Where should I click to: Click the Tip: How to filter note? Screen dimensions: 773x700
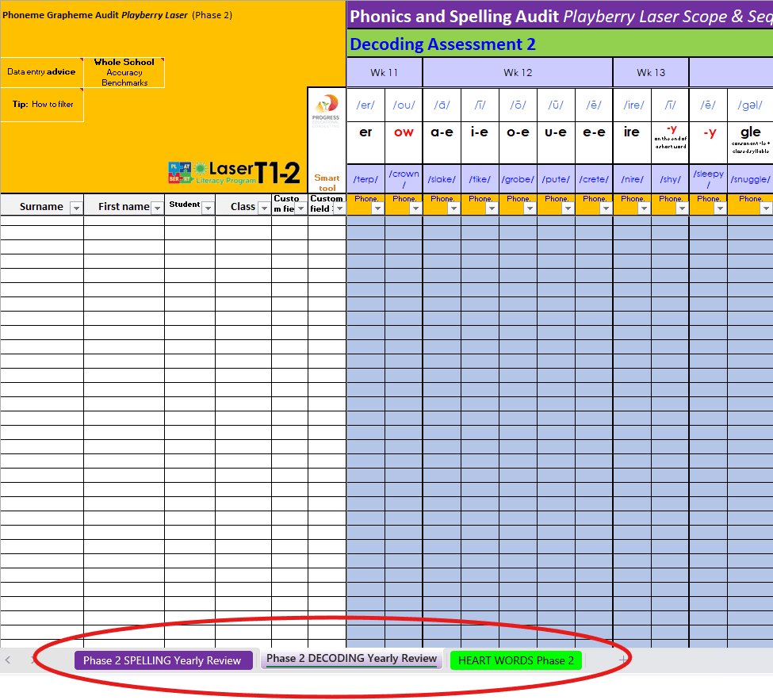(x=42, y=104)
